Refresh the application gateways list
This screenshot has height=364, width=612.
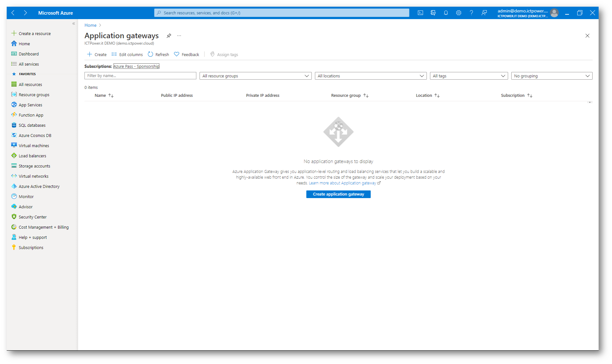pyautogui.click(x=158, y=54)
